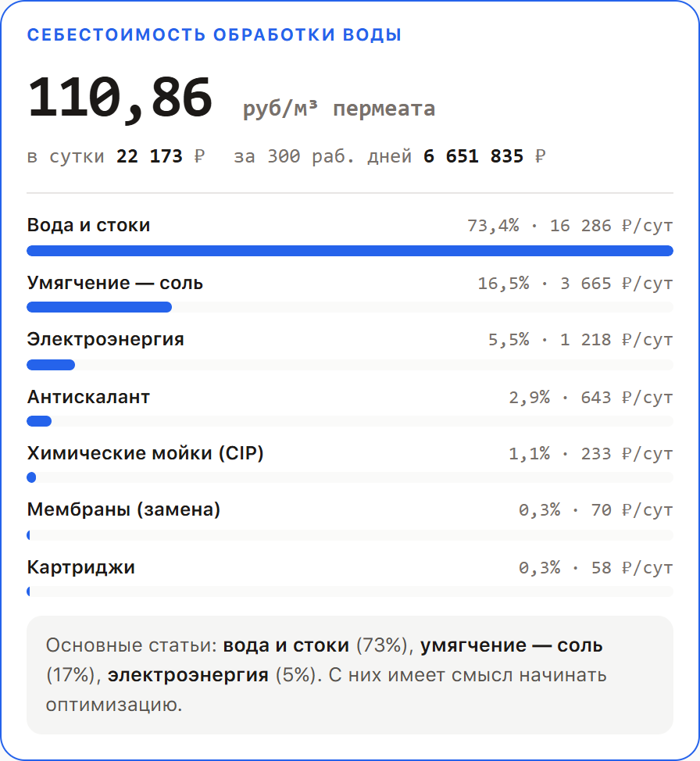This screenshot has height=761, width=700.
Task: Select the 'Вода и стоки' row label
Action: pos(88,225)
